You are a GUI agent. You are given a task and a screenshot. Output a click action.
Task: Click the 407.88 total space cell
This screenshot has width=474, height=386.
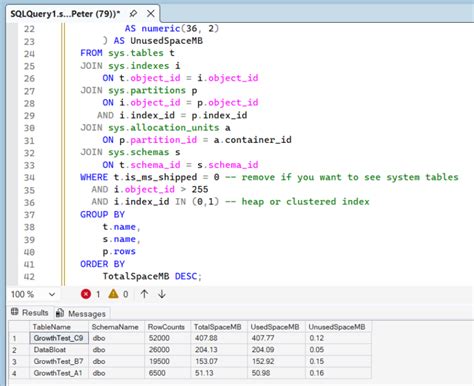tap(219, 338)
